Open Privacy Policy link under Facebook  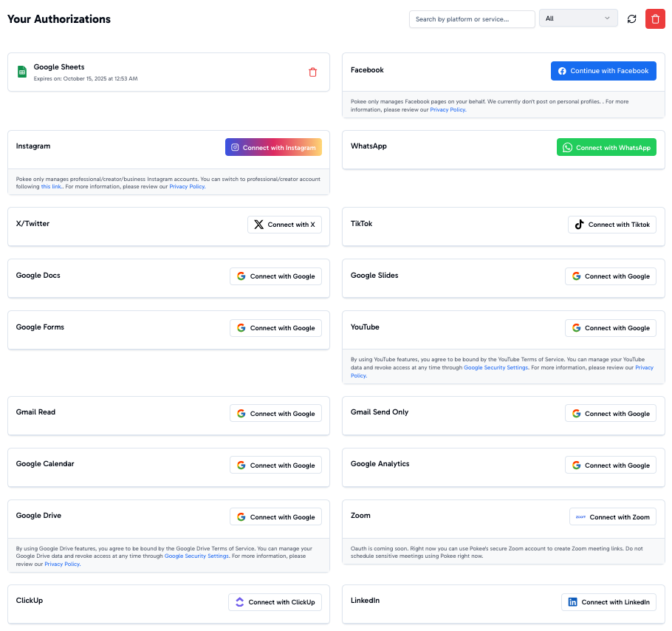click(448, 109)
